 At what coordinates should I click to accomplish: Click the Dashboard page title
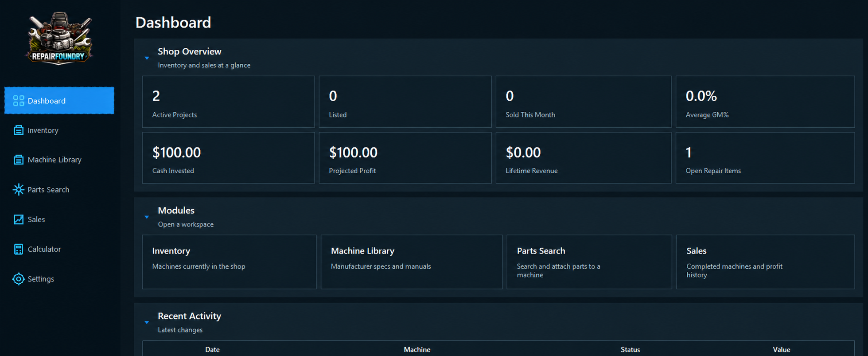[173, 23]
